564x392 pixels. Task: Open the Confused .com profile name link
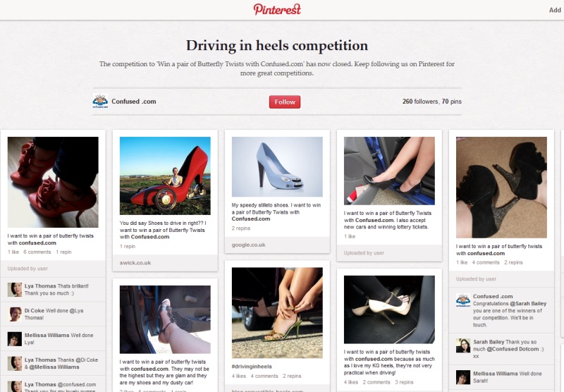click(134, 102)
